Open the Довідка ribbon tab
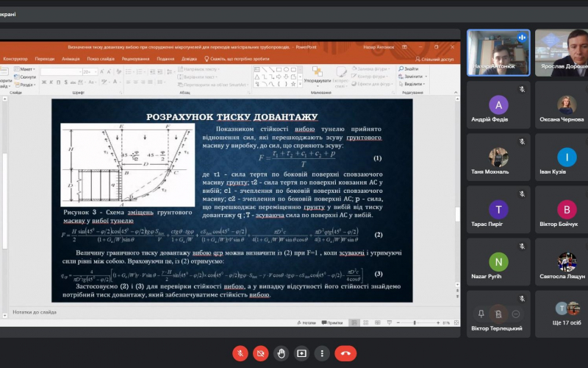The height and width of the screenshot is (368, 588). 189,59
